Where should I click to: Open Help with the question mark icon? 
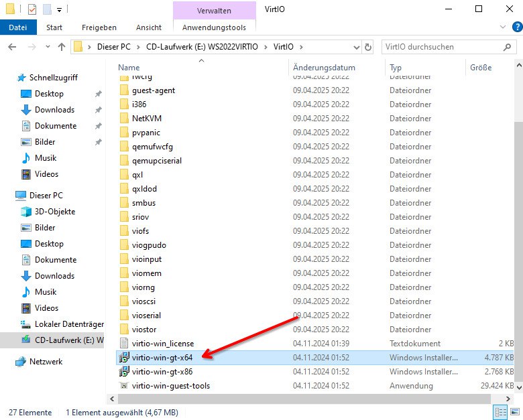[518, 27]
